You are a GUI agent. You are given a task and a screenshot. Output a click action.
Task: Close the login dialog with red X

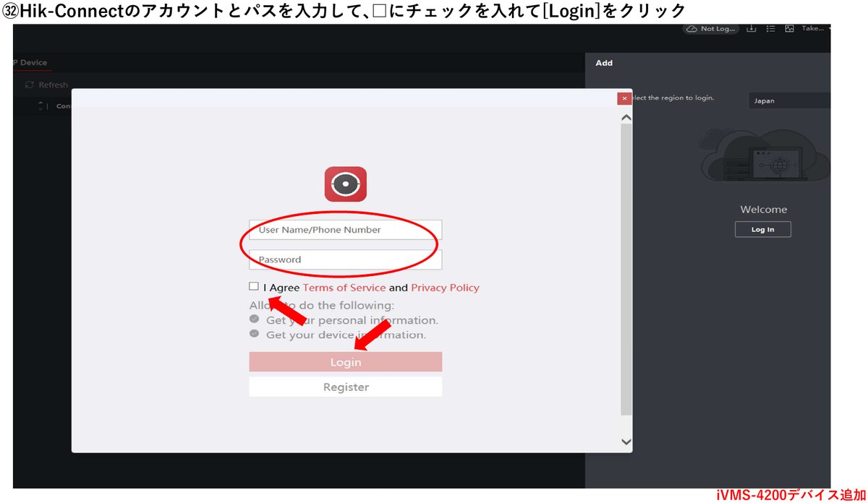(x=625, y=98)
